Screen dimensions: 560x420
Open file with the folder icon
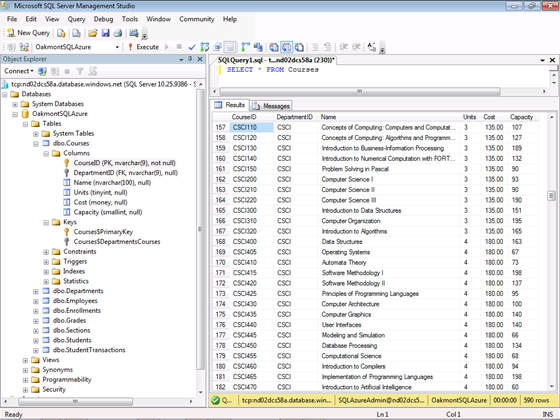pyautogui.click(x=93, y=33)
